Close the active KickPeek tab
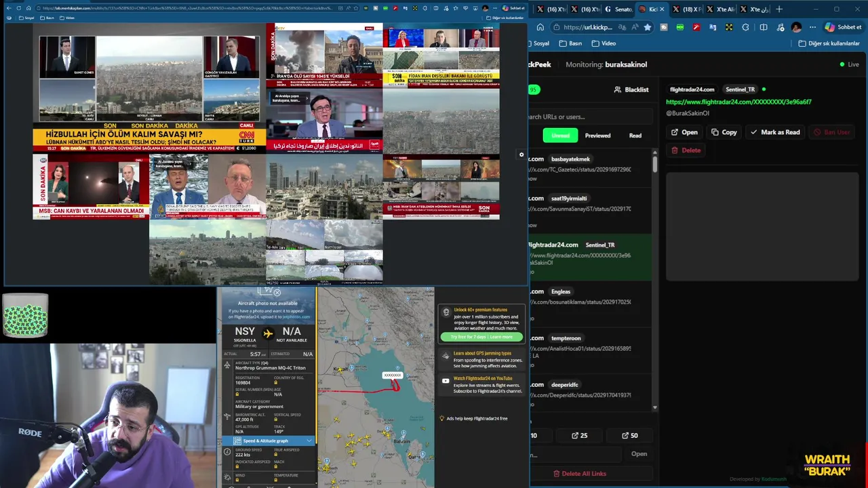 (x=663, y=9)
